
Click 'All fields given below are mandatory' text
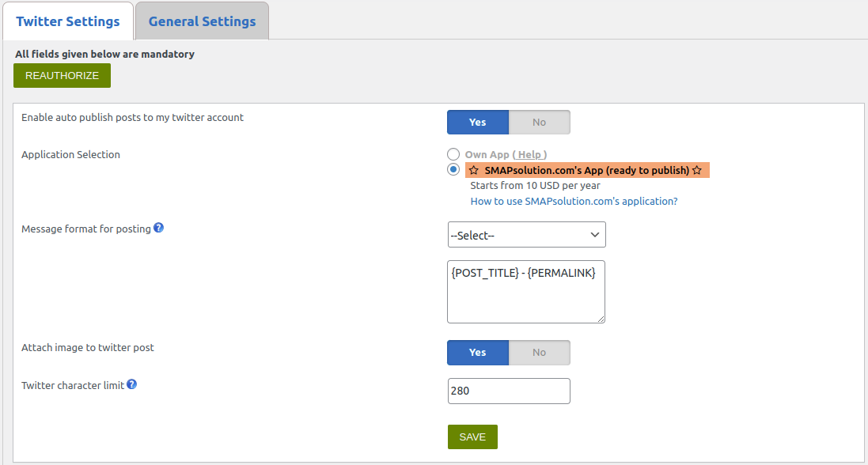point(104,55)
